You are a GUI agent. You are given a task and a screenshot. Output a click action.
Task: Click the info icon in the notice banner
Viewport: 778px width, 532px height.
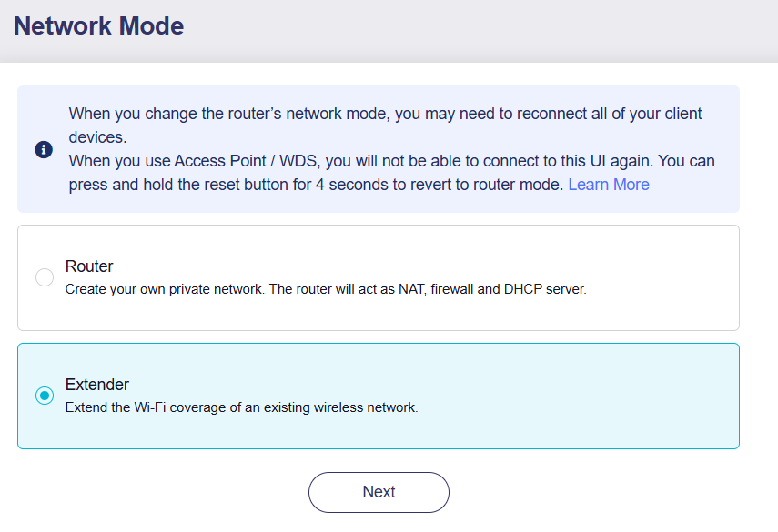pyautogui.click(x=44, y=149)
